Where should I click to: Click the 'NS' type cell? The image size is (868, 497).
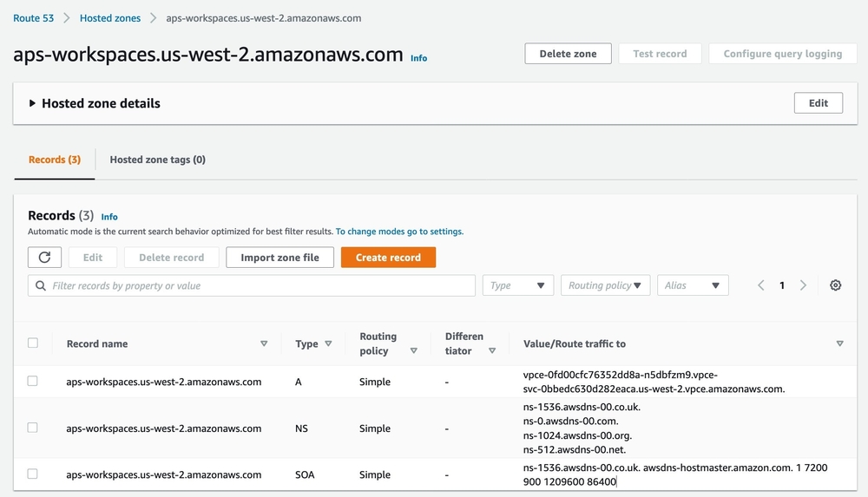click(x=302, y=428)
